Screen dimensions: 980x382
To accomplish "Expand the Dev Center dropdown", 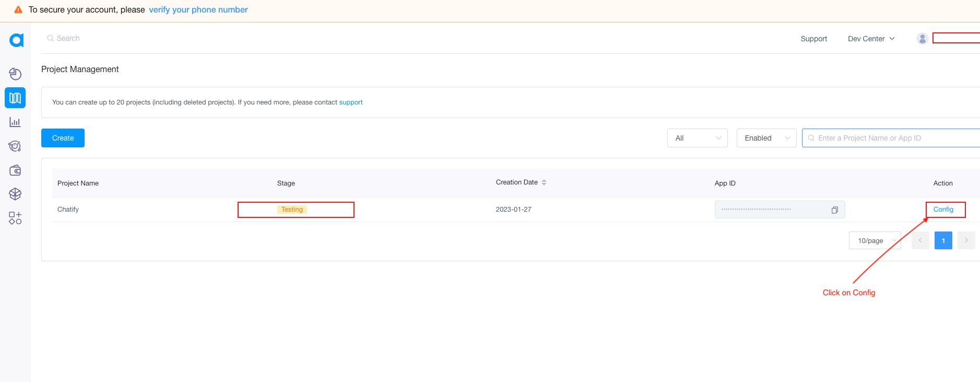I will pos(871,39).
